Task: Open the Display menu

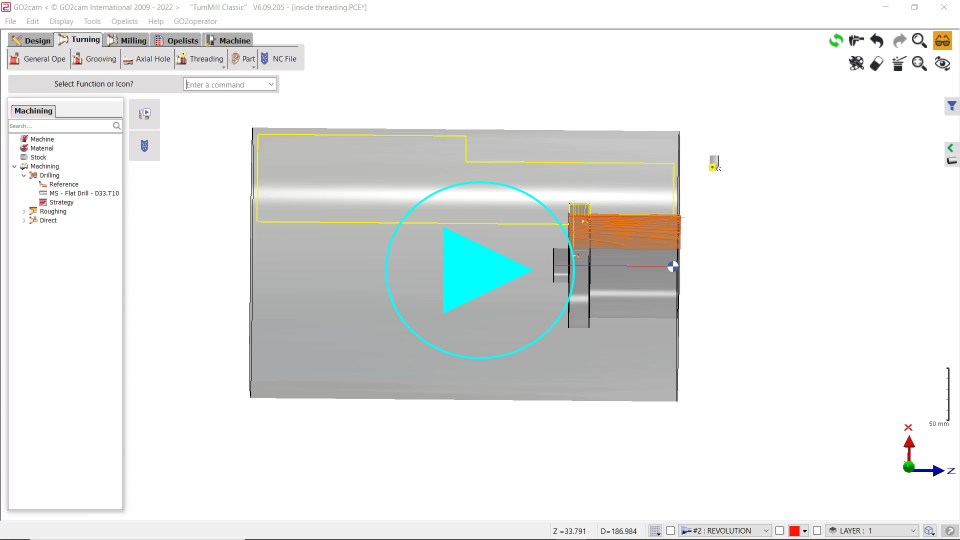Action: pyautogui.click(x=61, y=21)
